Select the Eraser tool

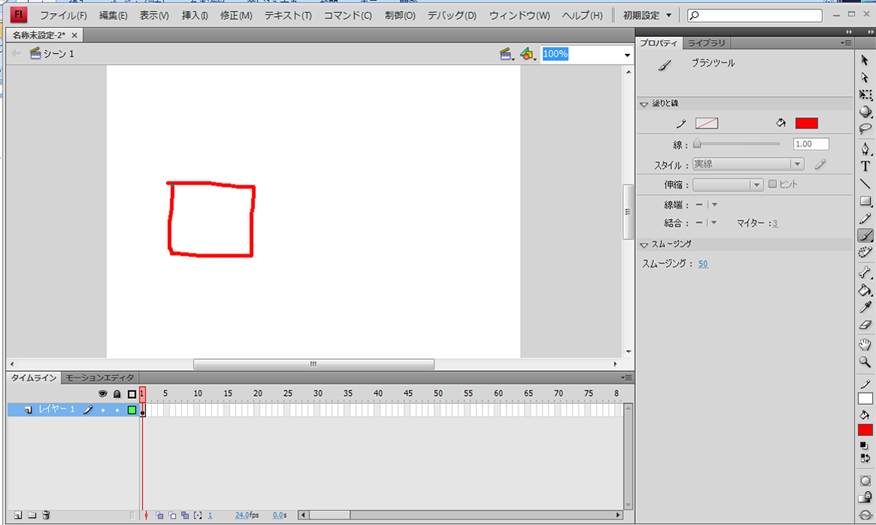(865, 325)
